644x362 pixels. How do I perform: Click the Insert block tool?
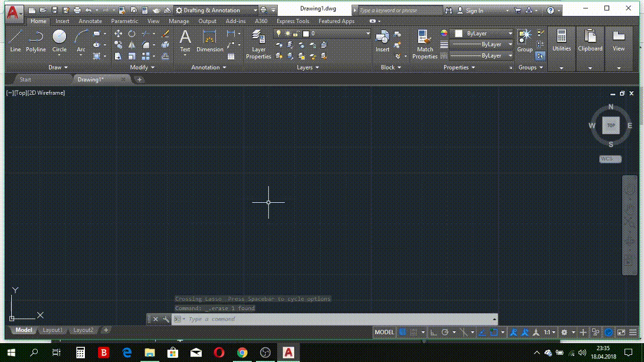(x=382, y=41)
